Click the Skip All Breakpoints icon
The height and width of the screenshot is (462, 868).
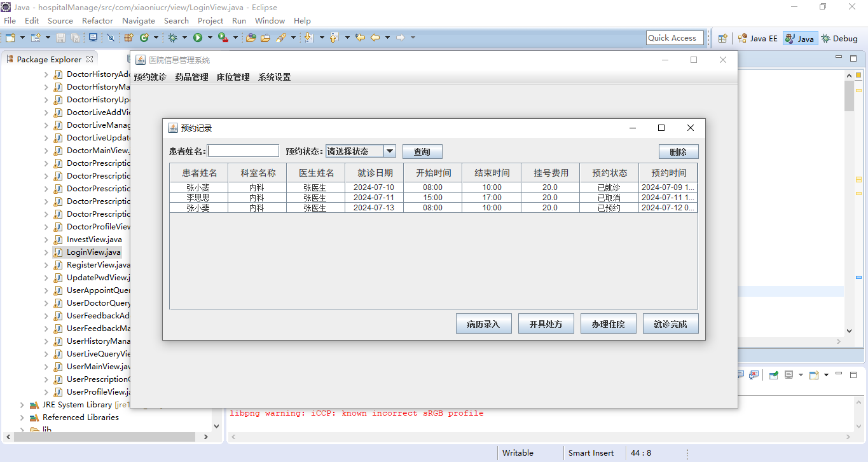[x=111, y=37]
